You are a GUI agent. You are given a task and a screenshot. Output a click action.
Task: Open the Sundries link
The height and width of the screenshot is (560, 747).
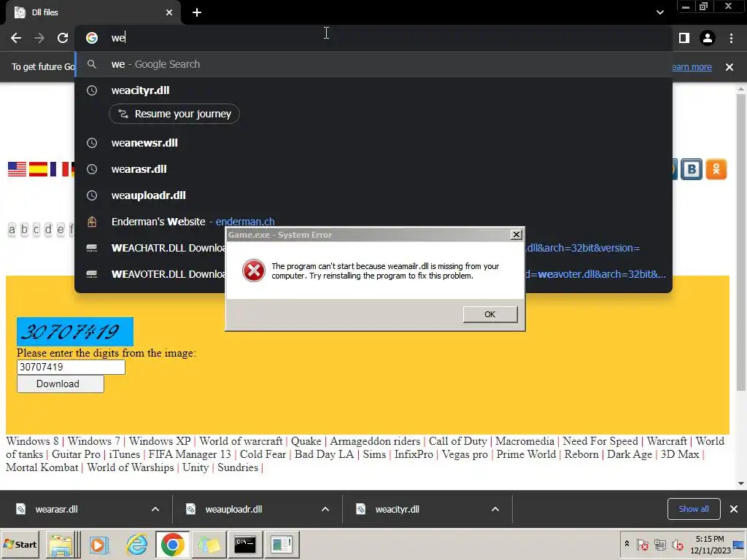tap(238, 467)
